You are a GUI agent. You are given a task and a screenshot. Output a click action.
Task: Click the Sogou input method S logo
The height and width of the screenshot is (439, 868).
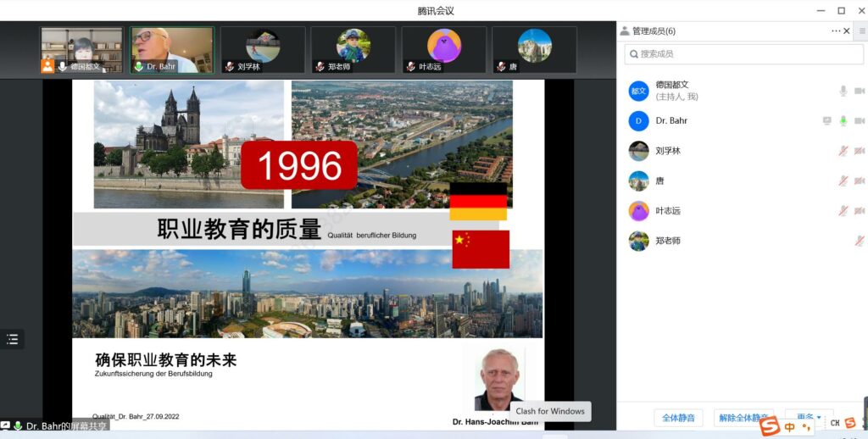[770, 425]
